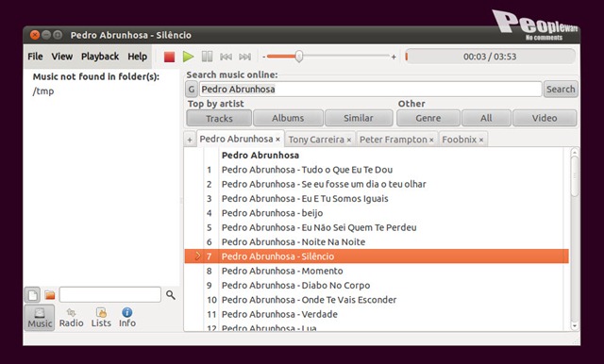Click the green Play button

189,57
